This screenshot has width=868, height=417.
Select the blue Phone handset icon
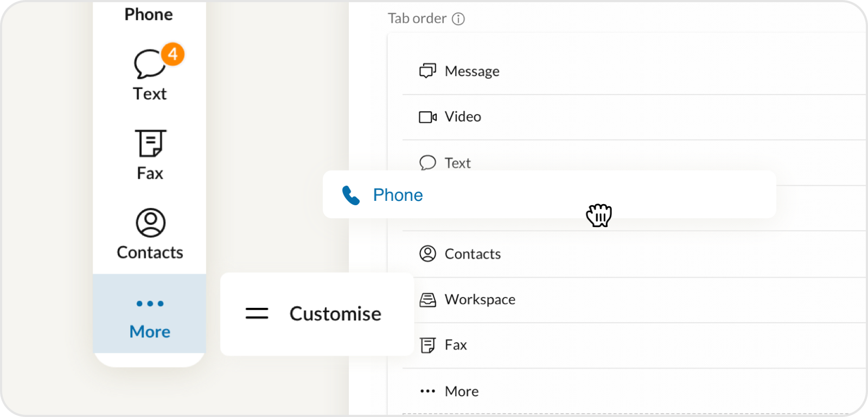point(352,195)
